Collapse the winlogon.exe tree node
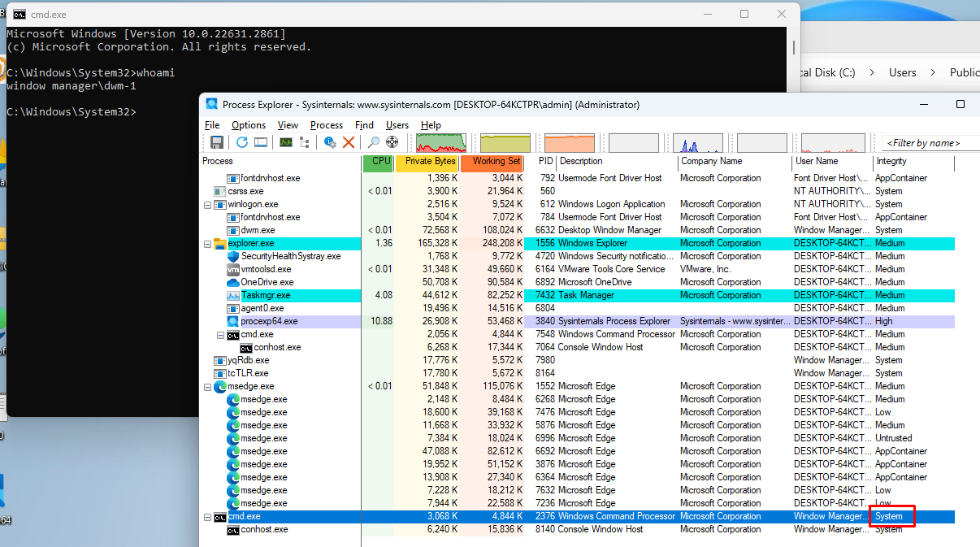 [207, 204]
